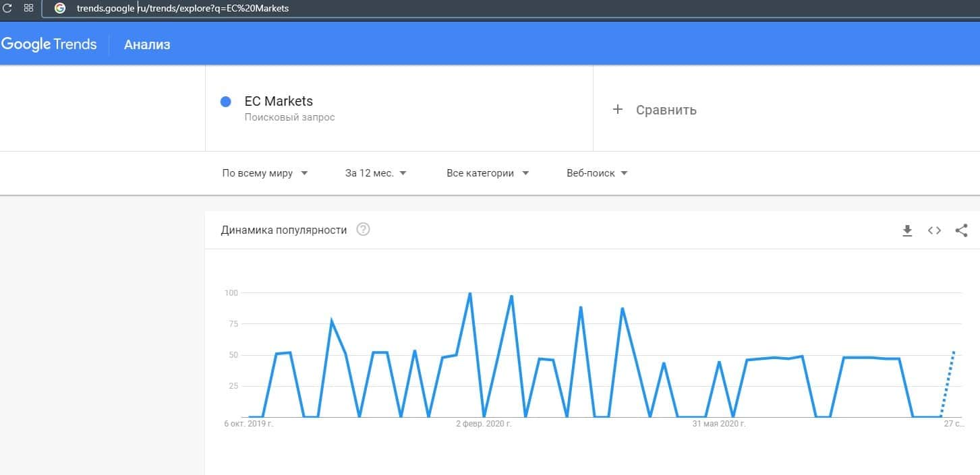Click the blue dot beside EC Markets
This screenshot has height=475, width=980.
226,102
